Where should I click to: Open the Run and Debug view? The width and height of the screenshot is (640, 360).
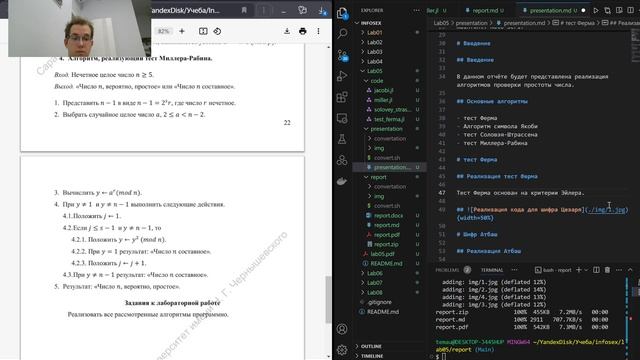pyautogui.click(x=342, y=76)
